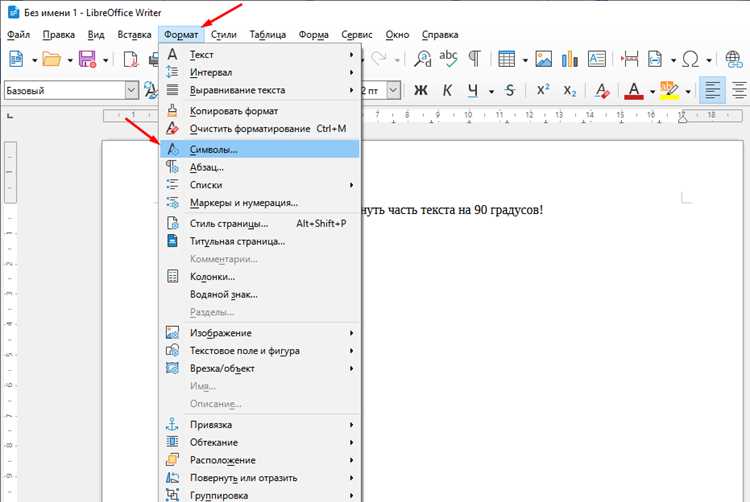Viewport: 750px width, 502px height.
Task: Open the Вставка menu
Action: tap(134, 34)
